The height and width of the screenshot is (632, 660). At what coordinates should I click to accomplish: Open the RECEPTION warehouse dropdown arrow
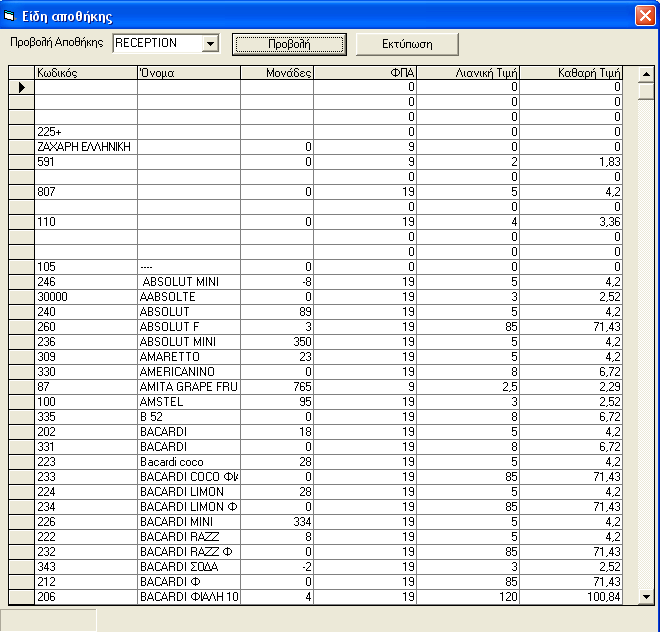click(210, 43)
